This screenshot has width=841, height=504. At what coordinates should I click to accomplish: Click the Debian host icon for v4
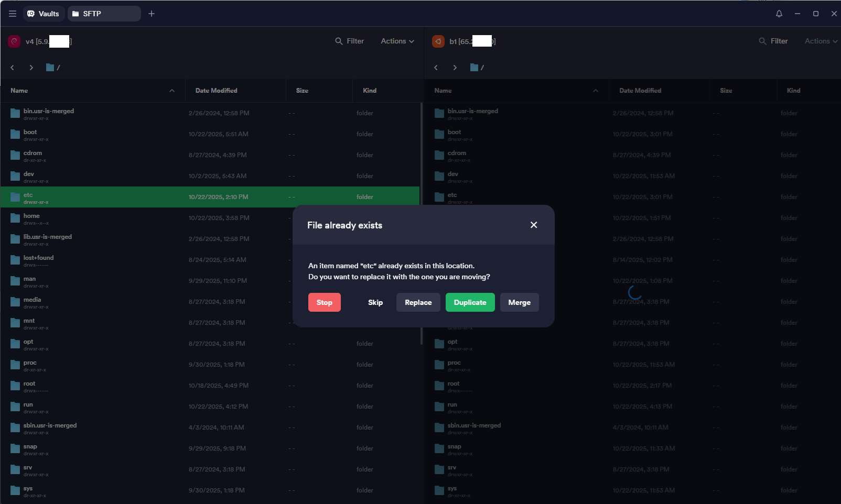[x=14, y=41]
